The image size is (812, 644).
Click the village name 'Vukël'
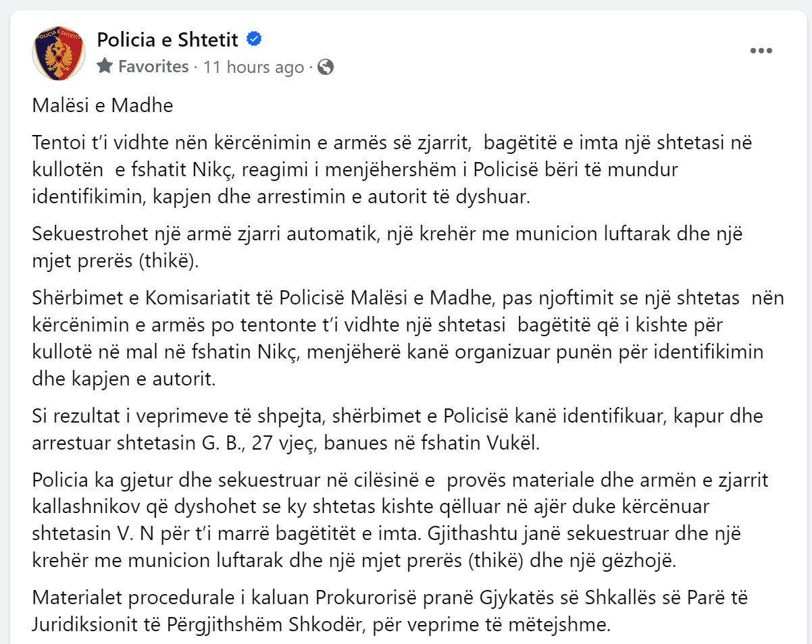click(524, 444)
